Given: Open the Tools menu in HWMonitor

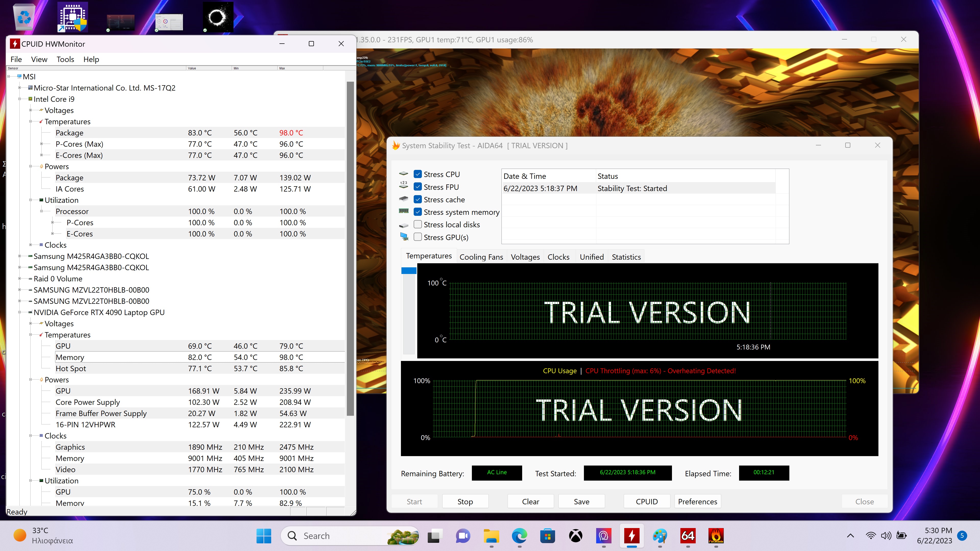Looking at the screenshot, I should click(x=65, y=59).
